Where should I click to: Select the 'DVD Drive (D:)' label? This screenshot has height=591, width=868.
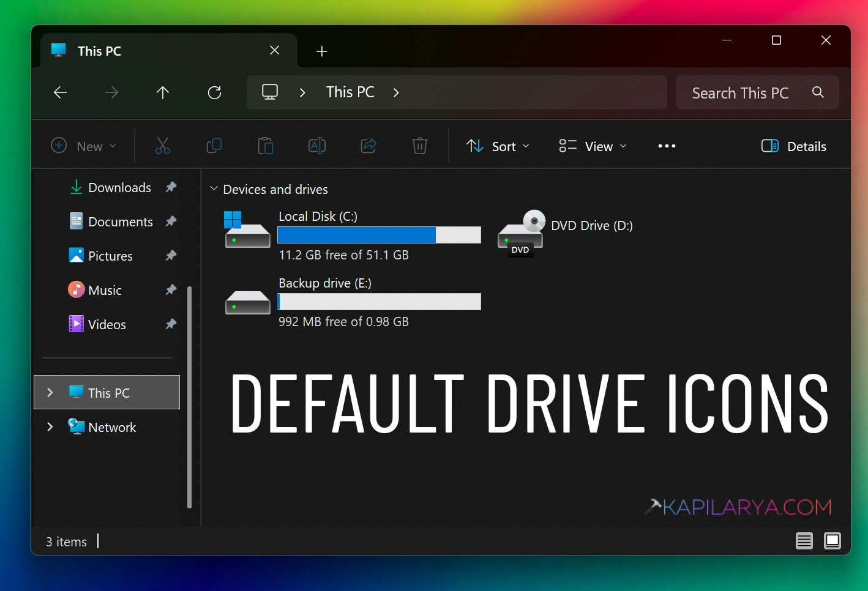[x=592, y=225]
